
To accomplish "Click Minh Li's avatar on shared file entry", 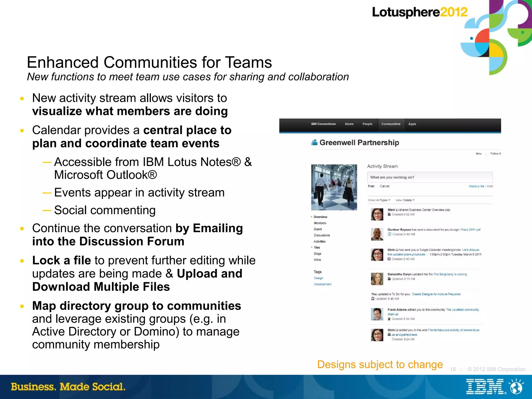I will click(377, 214).
